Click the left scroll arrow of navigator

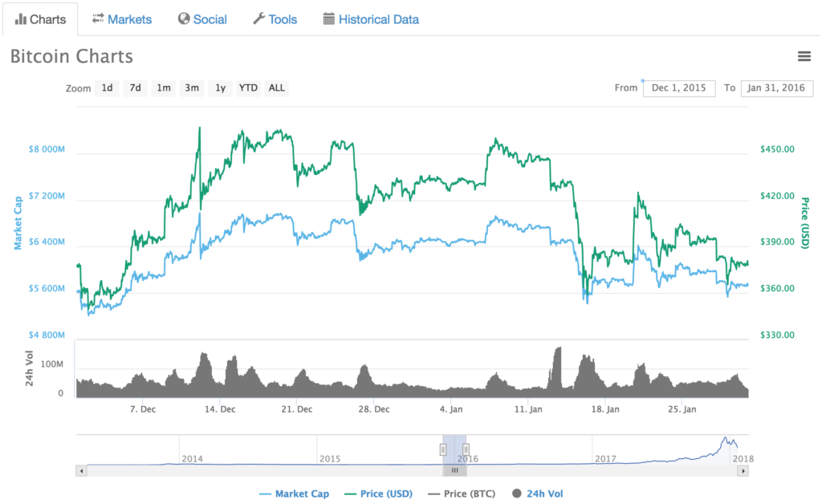coord(81,470)
